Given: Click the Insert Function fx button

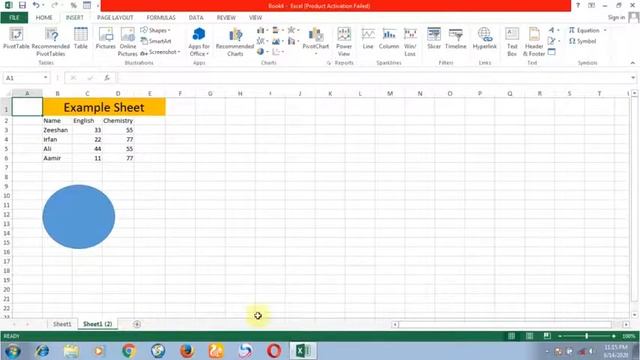Looking at the screenshot, I should (x=107, y=78).
